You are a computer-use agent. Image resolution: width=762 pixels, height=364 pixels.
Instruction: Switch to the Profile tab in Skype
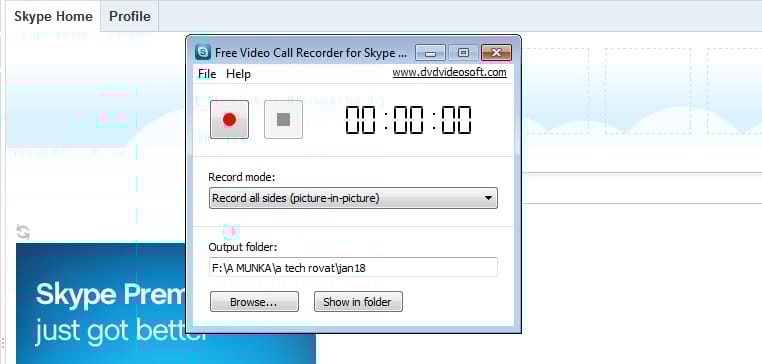[x=130, y=16]
